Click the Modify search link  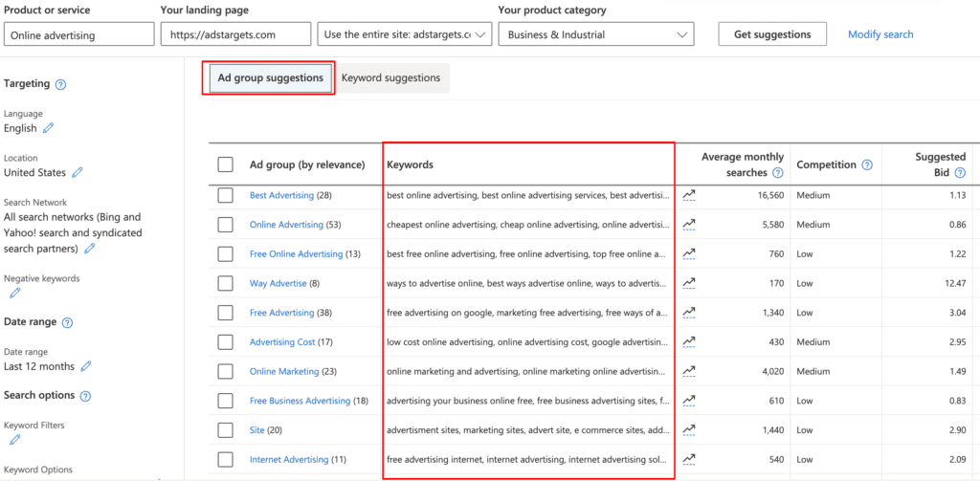point(880,34)
